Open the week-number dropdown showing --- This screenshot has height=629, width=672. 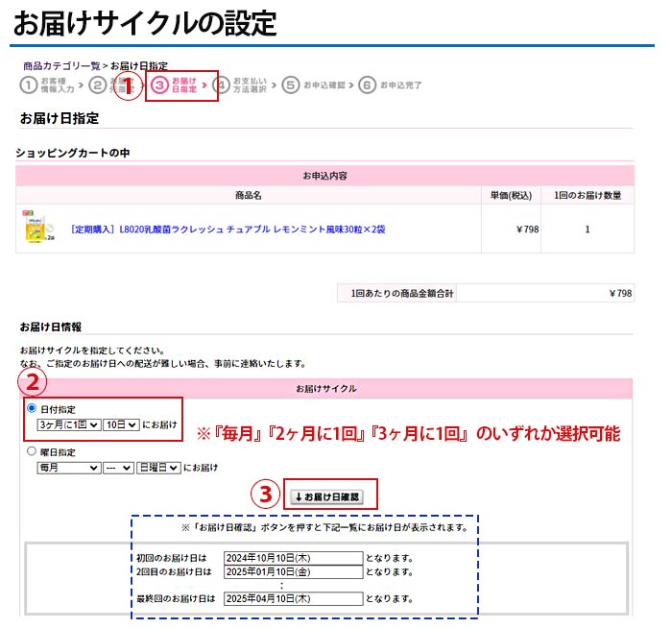[x=118, y=468]
